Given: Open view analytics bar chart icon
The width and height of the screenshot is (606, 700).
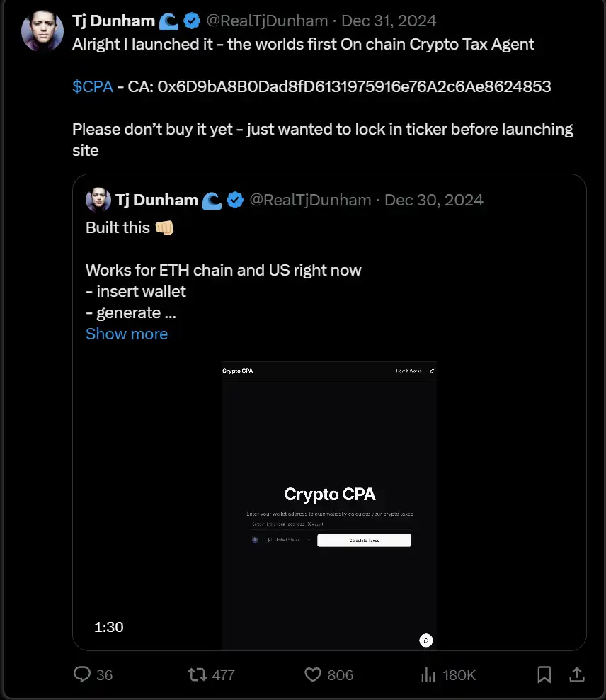Looking at the screenshot, I should 429,674.
